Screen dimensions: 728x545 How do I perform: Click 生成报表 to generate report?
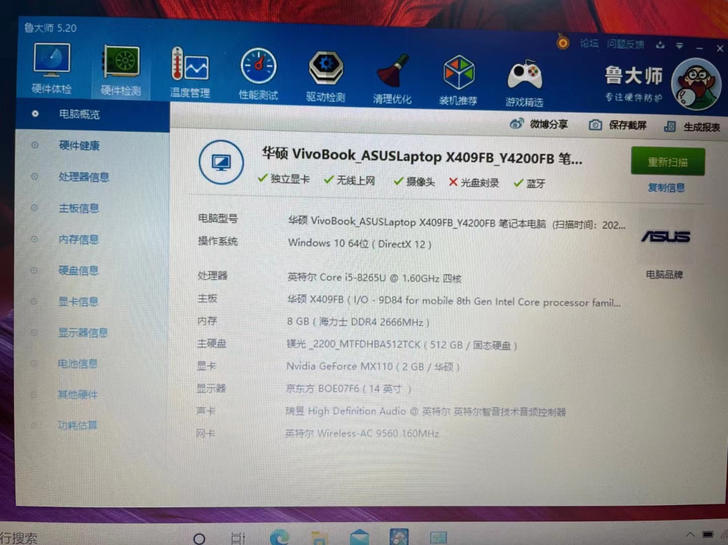pos(692,127)
